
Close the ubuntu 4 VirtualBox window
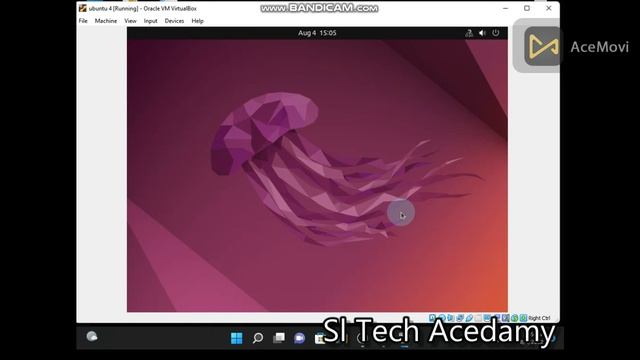coord(549,8)
